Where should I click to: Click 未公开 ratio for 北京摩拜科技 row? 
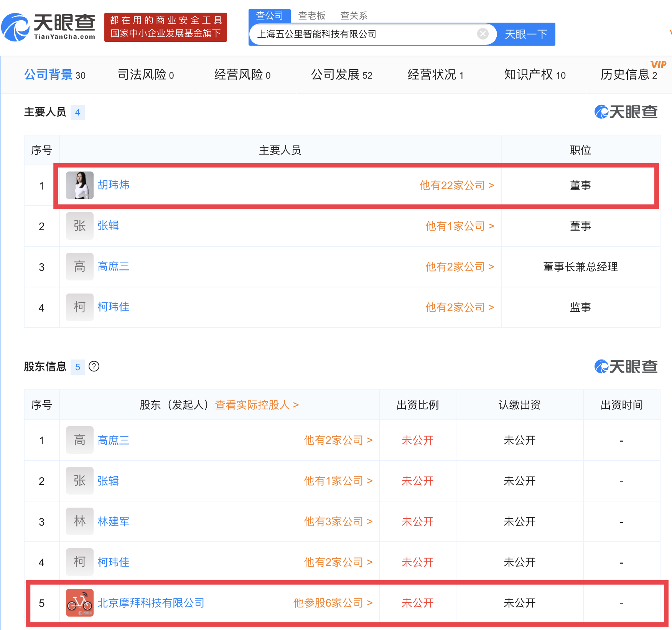418,603
